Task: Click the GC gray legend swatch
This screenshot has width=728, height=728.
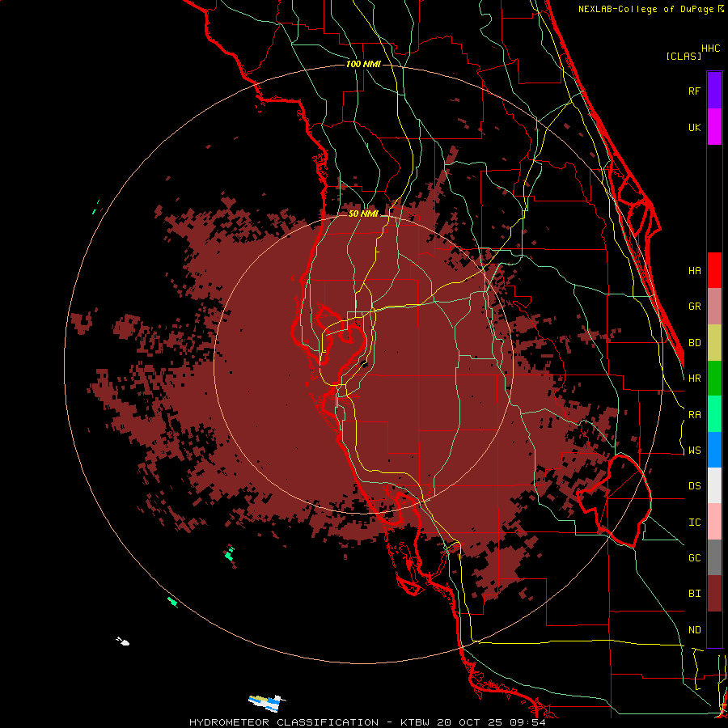Action: pos(714,557)
